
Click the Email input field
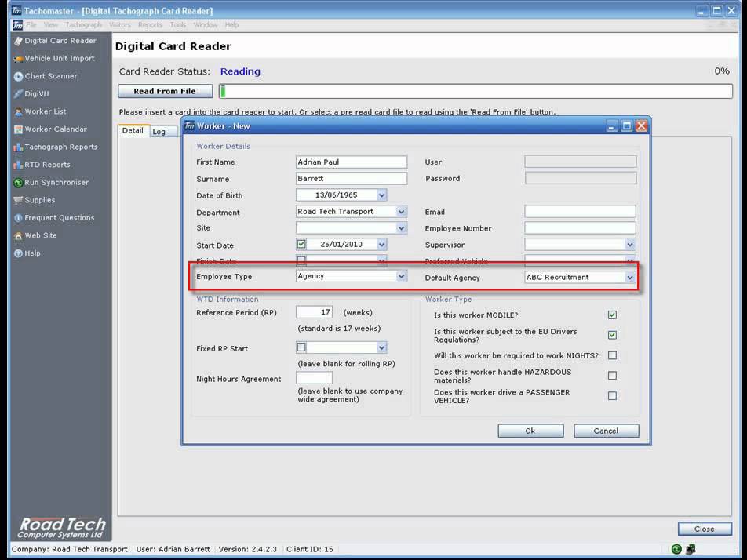[x=581, y=212]
